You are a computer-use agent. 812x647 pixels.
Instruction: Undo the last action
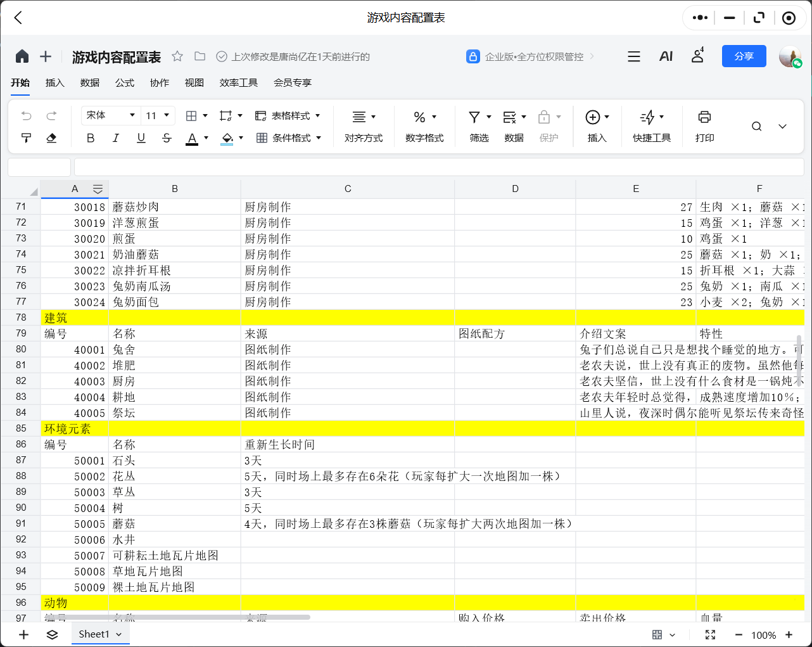click(x=26, y=115)
